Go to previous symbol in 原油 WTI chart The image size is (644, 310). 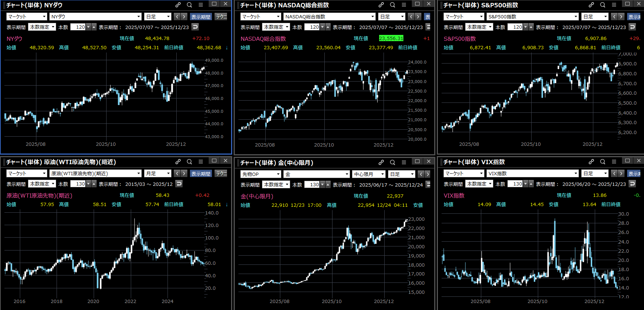(177, 173)
